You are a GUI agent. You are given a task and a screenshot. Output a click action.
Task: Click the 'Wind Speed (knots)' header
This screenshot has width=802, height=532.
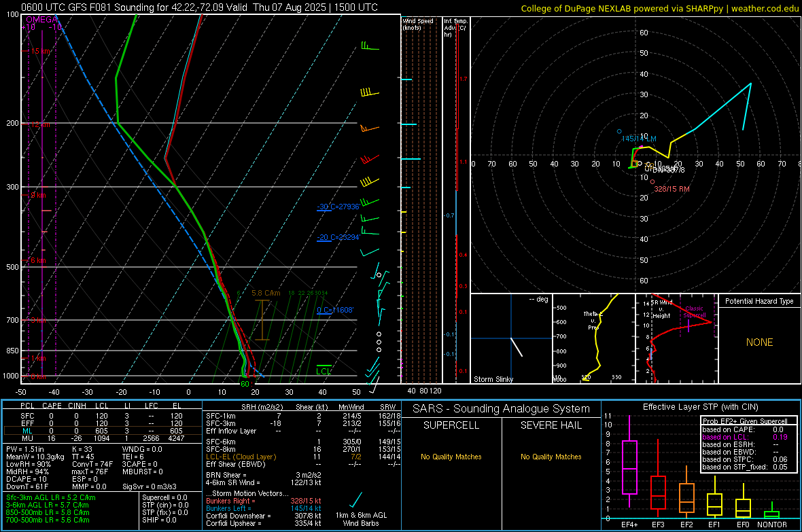pyautogui.click(x=418, y=24)
